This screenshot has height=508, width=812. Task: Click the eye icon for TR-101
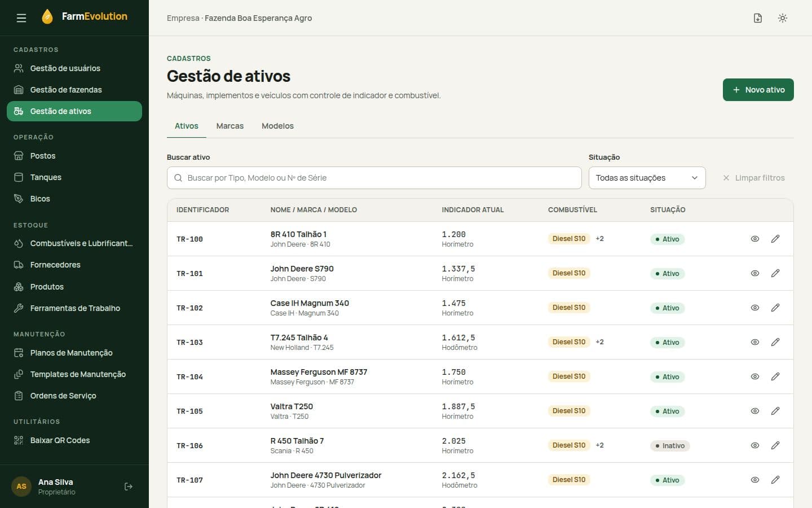click(x=755, y=273)
